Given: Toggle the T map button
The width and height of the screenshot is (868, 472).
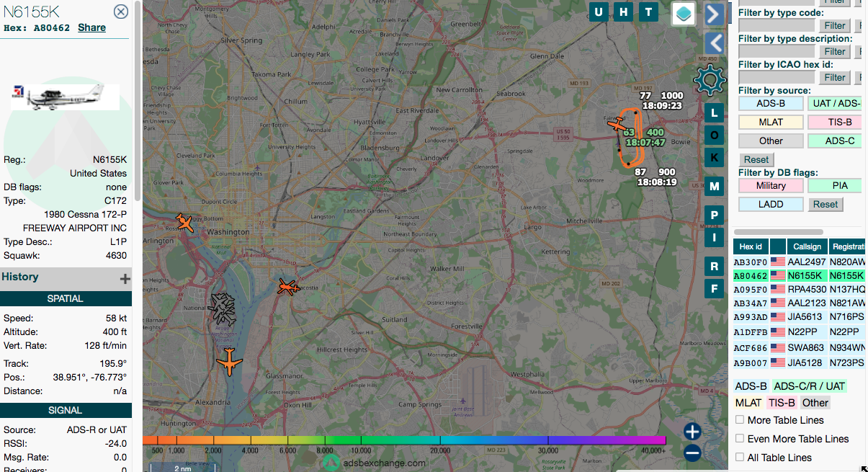Looking at the screenshot, I should (649, 12).
